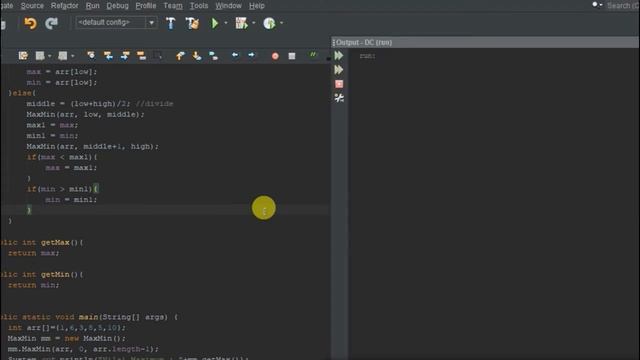Click 'mm.MaxMin(arr, 0, arr.length-1);' line
Image resolution: width=640 pixels, height=360 pixels.
click(x=83, y=349)
